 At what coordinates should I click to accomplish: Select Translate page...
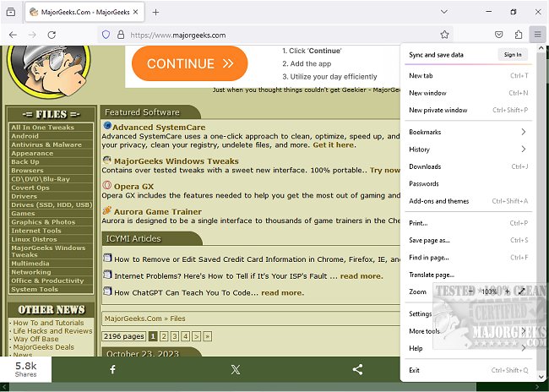click(468, 275)
